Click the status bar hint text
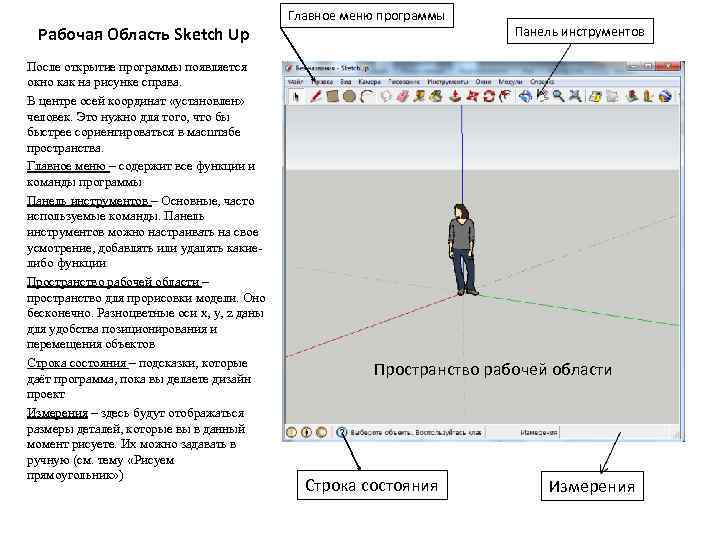The height and width of the screenshot is (540, 720). [416, 433]
